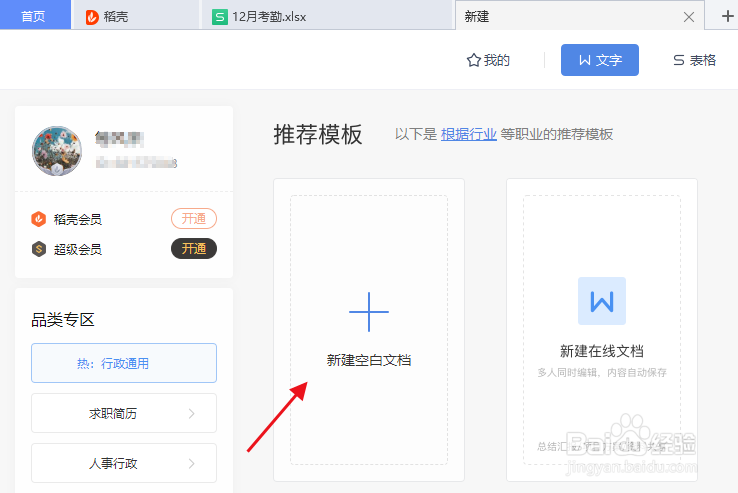Click the green spreadsheet icon on the 12月考勤 tab
Screen dimensions: 738x493
tap(220, 17)
